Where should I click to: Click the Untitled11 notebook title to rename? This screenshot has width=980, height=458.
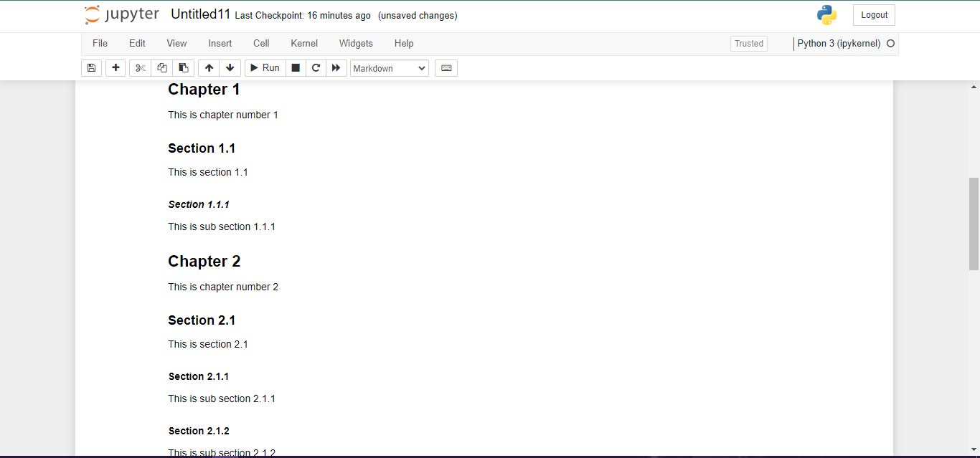pyautogui.click(x=200, y=14)
